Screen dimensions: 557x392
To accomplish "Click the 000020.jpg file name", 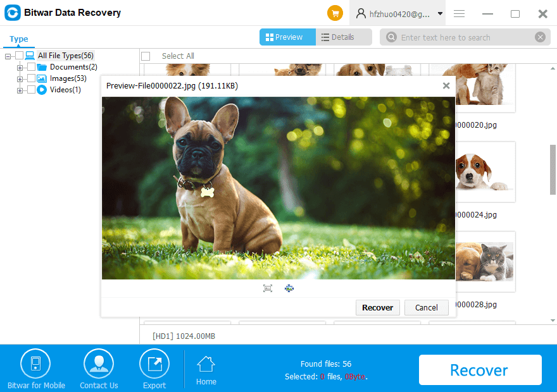I will click(476, 125).
